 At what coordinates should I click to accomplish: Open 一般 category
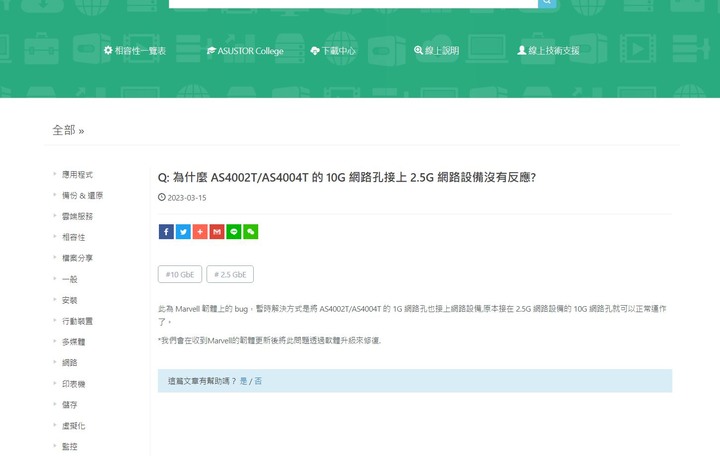70,279
